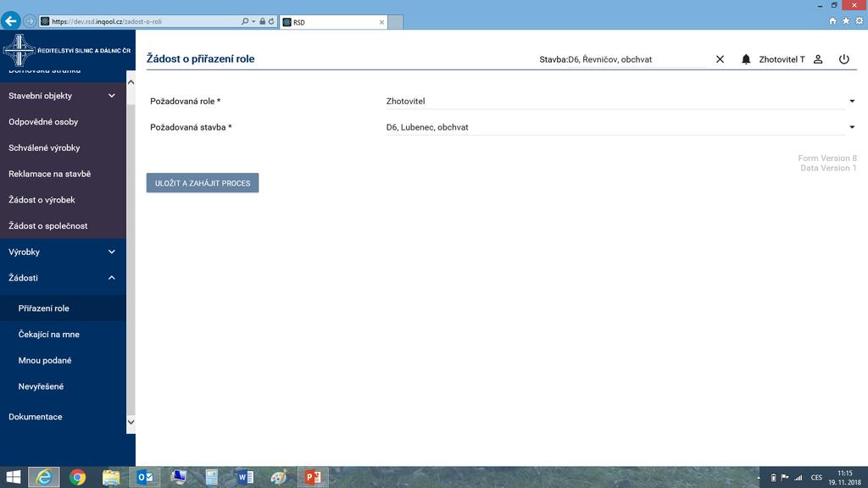This screenshot has width=868, height=488.
Task: Click the Zhotovitel T user name
Action: tap(782, 59)
